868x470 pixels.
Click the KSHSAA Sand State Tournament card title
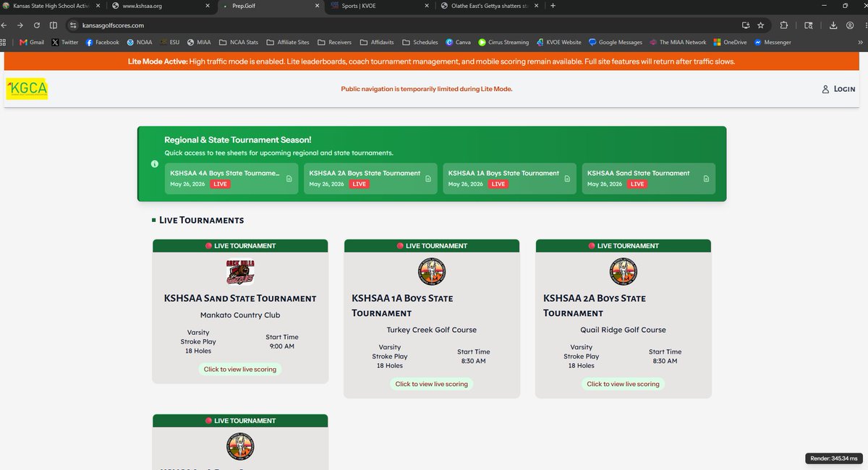[240, 298]
